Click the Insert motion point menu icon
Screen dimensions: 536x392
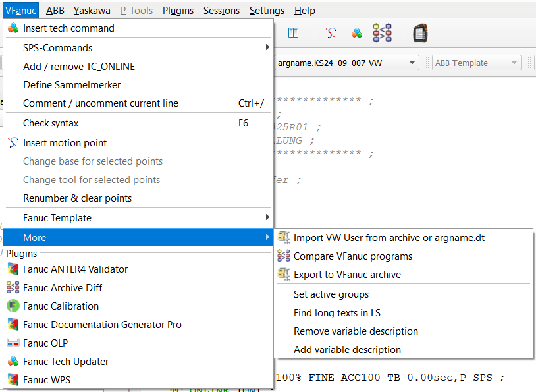pos(13,143)
